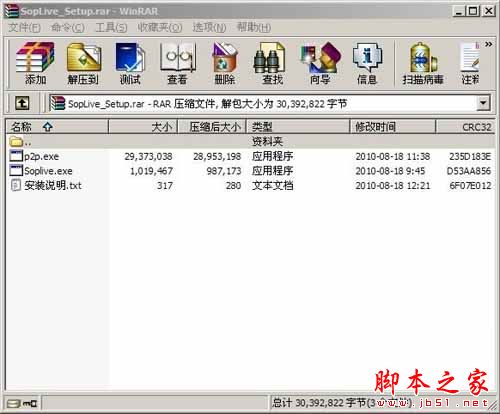Open the 命令(C) menu
Viewport: 500px width, 414px height.
click(x=68, y=27)
